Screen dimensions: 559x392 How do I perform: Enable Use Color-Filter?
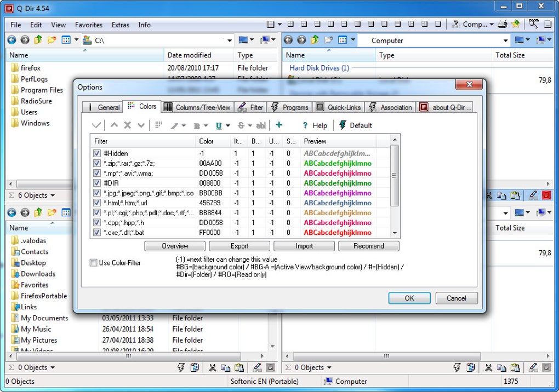tap(93, 263)
